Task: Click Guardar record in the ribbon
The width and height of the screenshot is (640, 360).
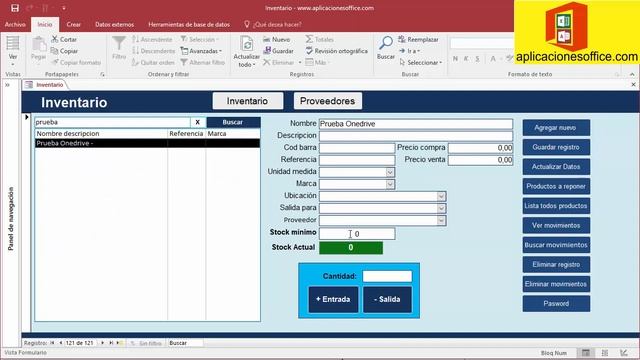Action: [278, 51]
